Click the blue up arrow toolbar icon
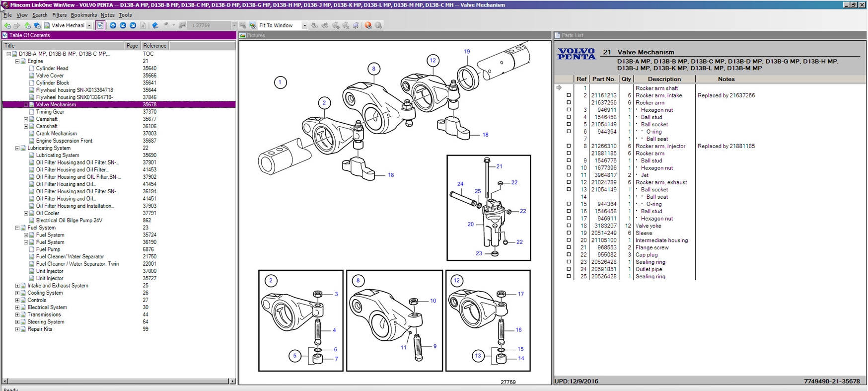This screenshot has width=868, height=391. [113, 25]
